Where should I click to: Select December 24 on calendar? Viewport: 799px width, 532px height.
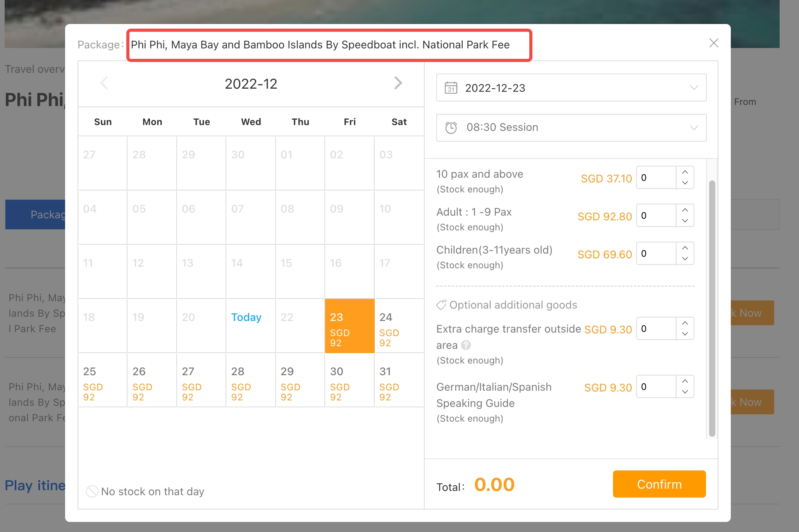pyautogui.click(x=399, y=326)
